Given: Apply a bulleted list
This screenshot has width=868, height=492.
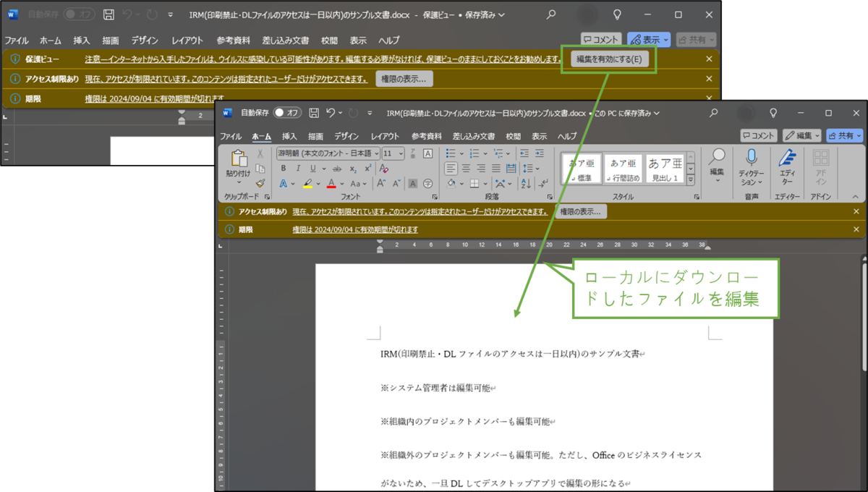Looking at the screenshot, I should point(451,153).
